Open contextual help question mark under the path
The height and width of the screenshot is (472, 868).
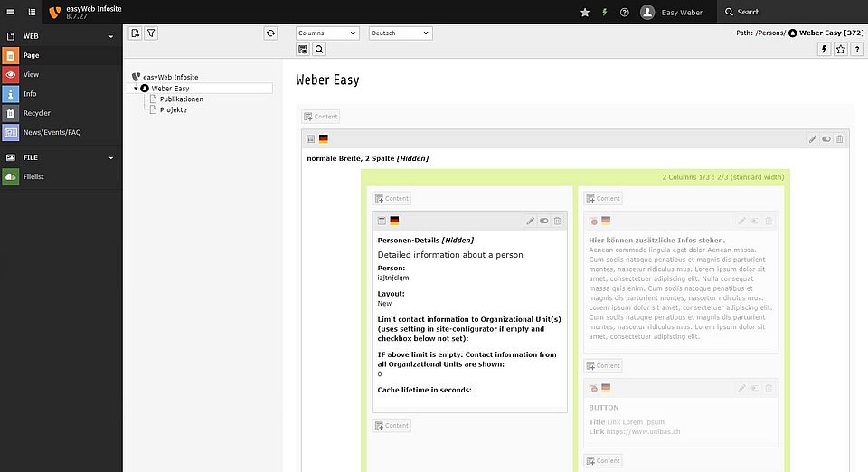point(857,49)
